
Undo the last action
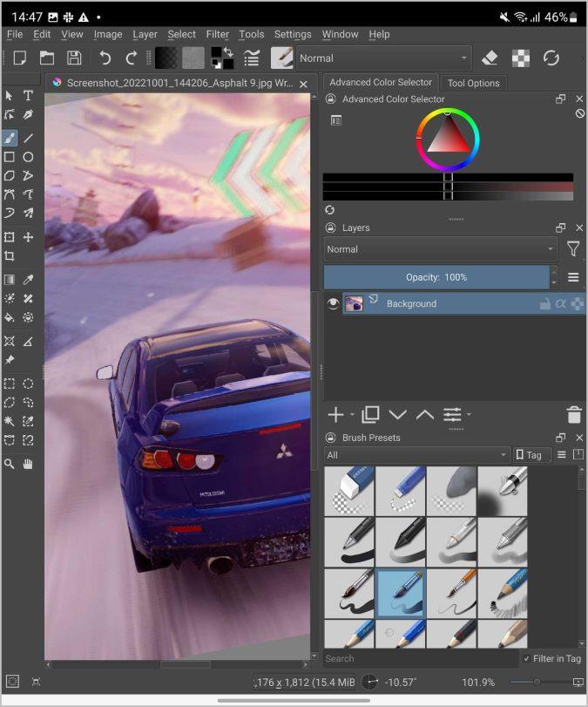coord(105,58)
